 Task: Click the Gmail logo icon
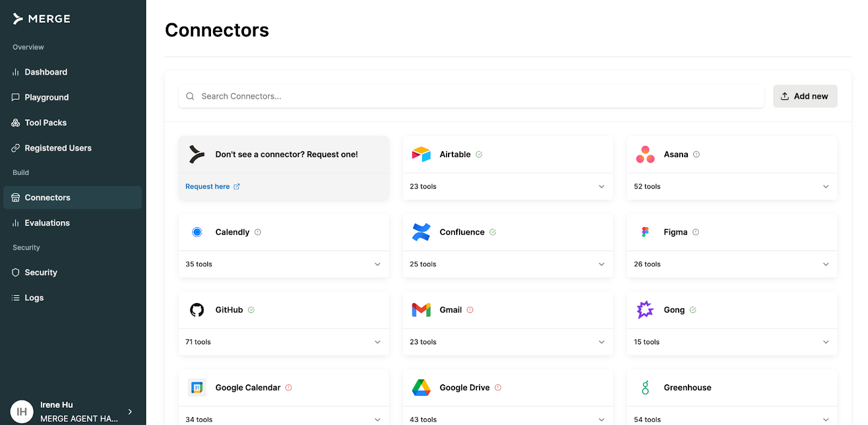(421, 310)
